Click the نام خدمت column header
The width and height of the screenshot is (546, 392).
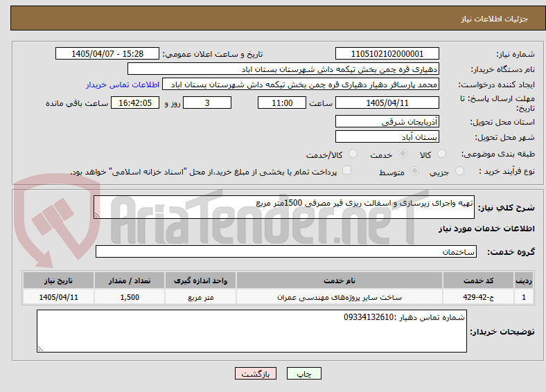click(x=340, y=280)
